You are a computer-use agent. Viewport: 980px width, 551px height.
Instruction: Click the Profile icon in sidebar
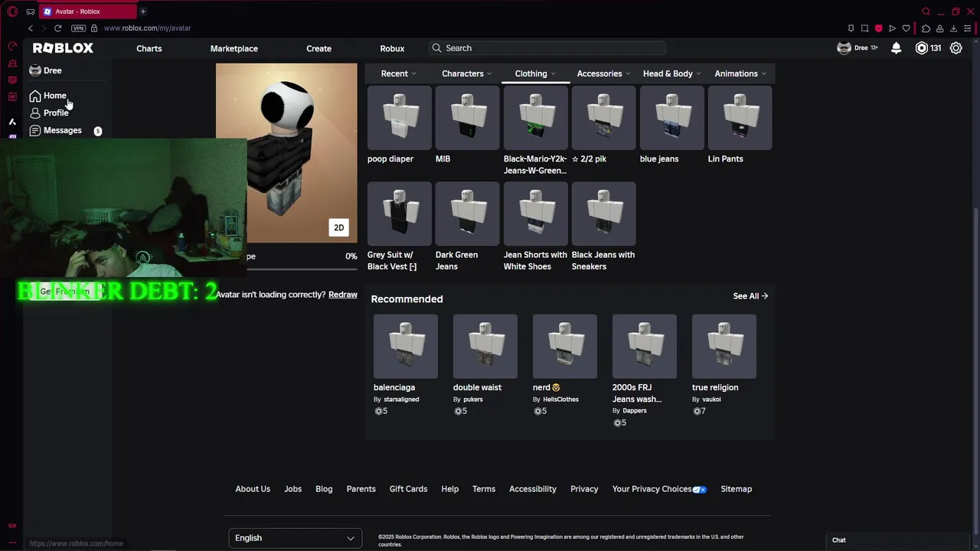(x=35, y=113)
